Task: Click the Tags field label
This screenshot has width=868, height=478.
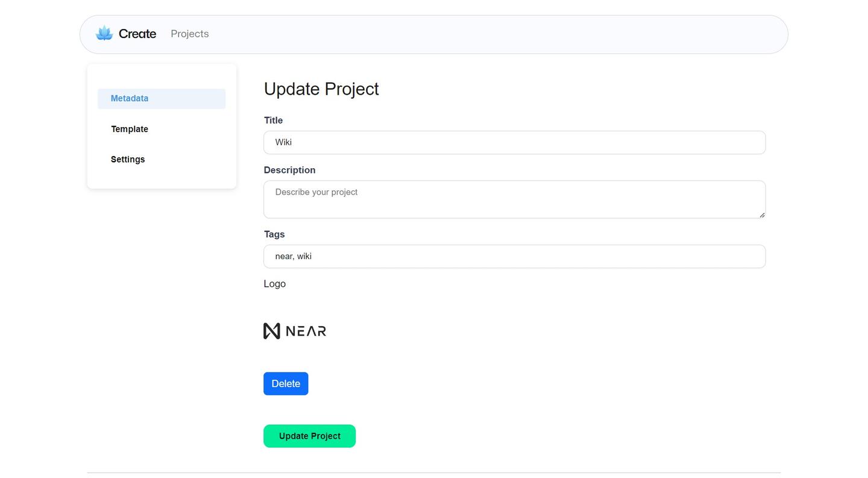Action: [274, 234]
